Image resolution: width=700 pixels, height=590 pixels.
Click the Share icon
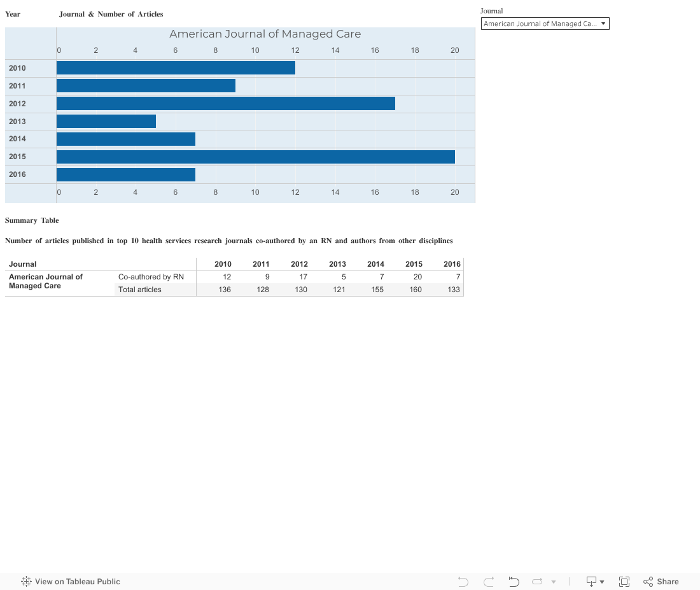(x=648, y=582)
